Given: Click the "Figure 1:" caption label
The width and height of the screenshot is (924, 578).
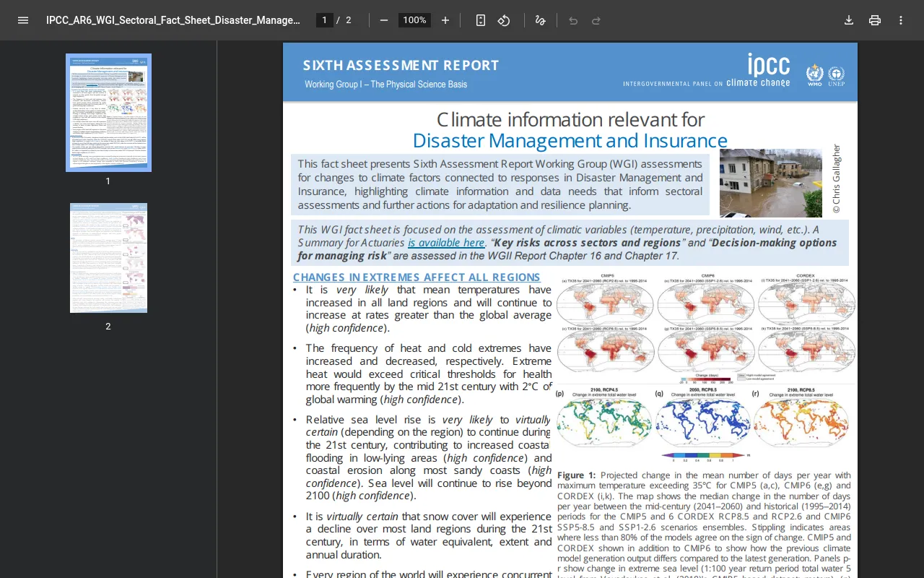Looking at the screenshot, I should (576, 475).
